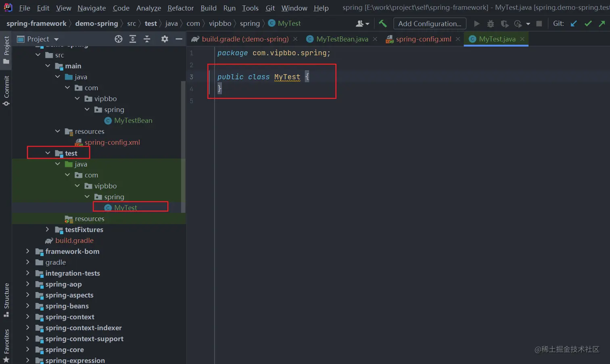Click the Profiler run icon
610x364 pixels.
click(x=518, y=23)
